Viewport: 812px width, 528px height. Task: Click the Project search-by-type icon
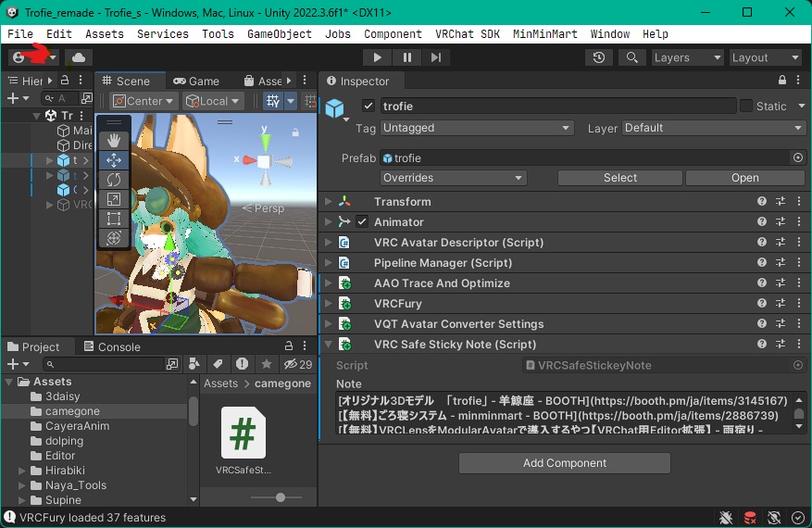(194, 364)
